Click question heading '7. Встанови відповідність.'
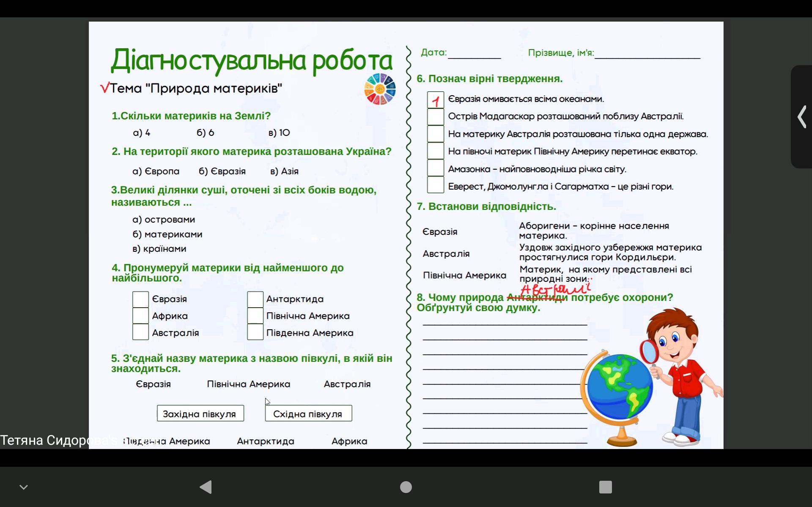 [x=486, y=207]
